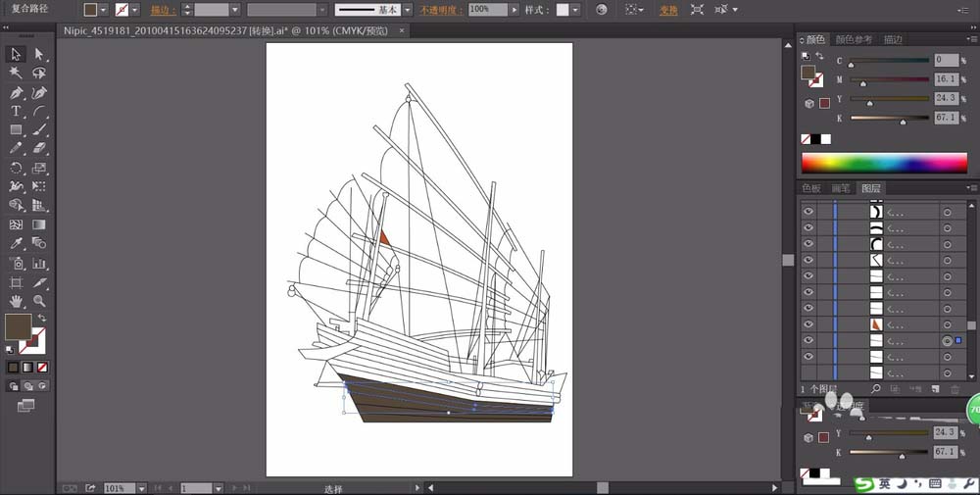Switch to the 色板 panel tab
Image resolution: width=980 pixels, height=495 pixels.
pyautogui.click(x=811, y=188)
